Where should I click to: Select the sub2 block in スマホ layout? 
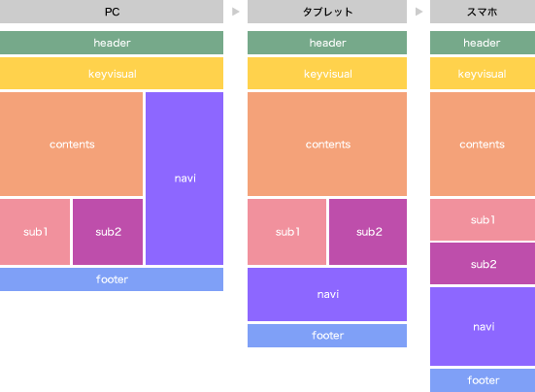click(x=483, y=264)
